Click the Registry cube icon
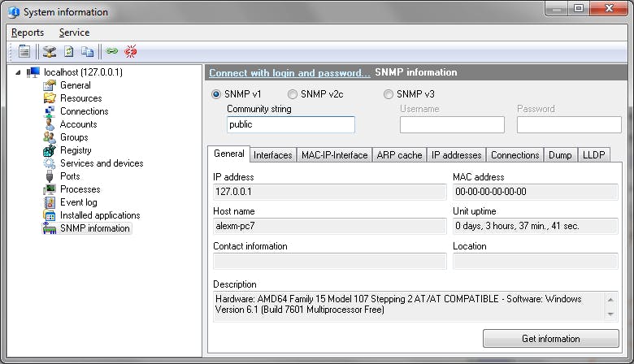This screenshot has width=634, height=364. click(x=50, y=150)
